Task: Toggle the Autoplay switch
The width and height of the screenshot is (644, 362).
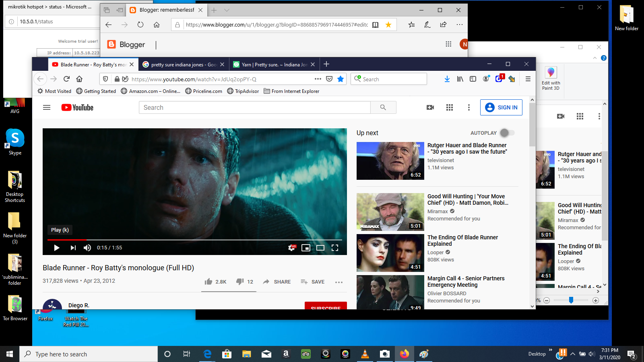Action: (507, 133)
